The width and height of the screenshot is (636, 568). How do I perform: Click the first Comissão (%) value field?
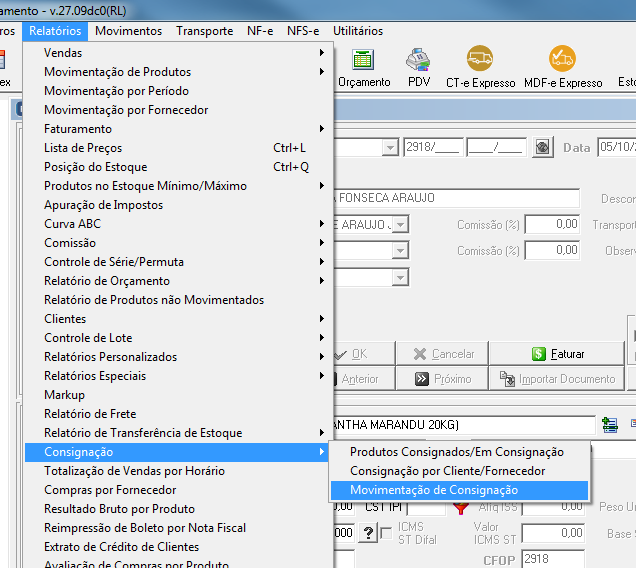point(552,224)
